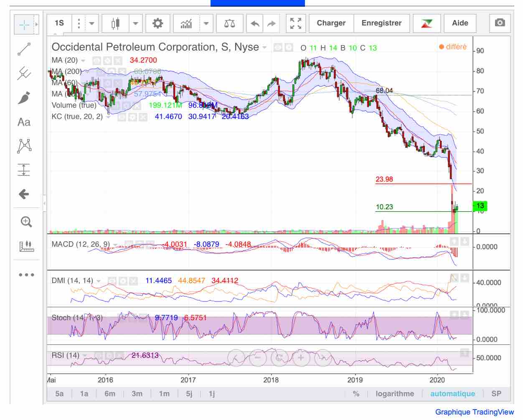Select the ruler measure tool

(26, 246)
